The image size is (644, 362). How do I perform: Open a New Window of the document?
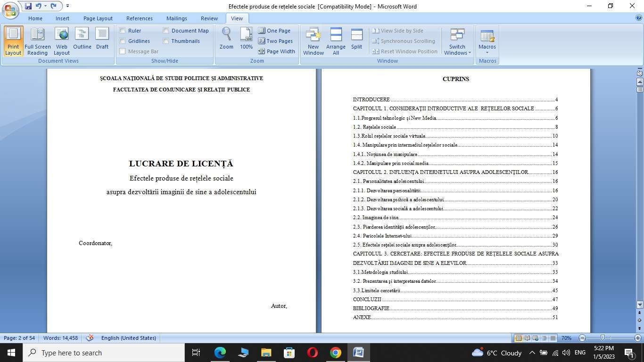(x=313, y=41)
